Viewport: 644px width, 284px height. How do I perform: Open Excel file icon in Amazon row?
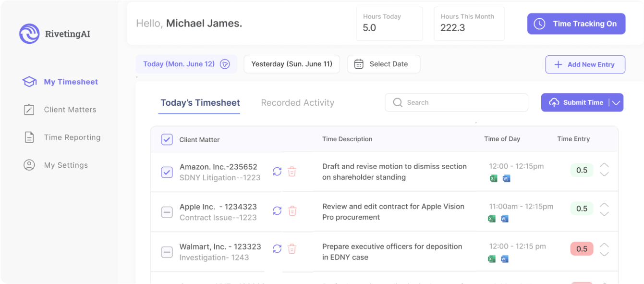(x=492, y=179)
